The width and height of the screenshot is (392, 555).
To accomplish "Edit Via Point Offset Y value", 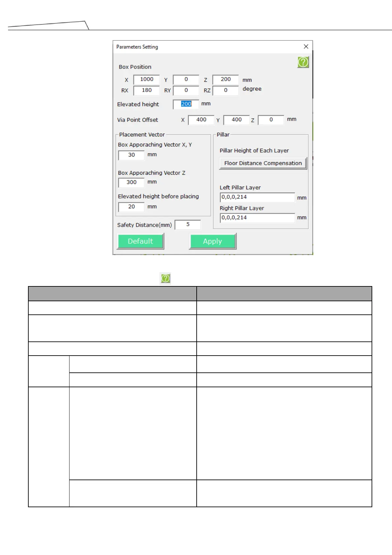I will (237, 120).
